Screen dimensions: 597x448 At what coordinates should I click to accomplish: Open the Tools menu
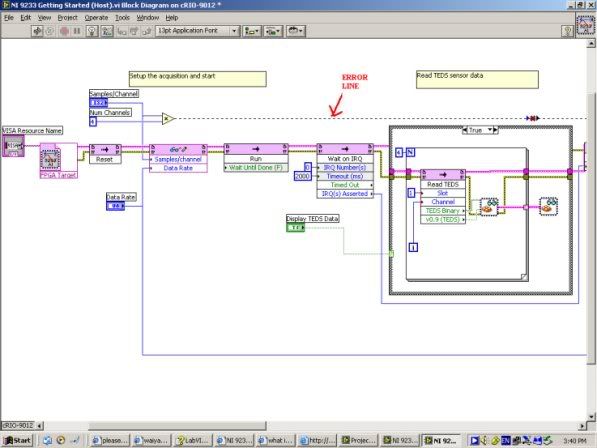click(x=122, y=18)
